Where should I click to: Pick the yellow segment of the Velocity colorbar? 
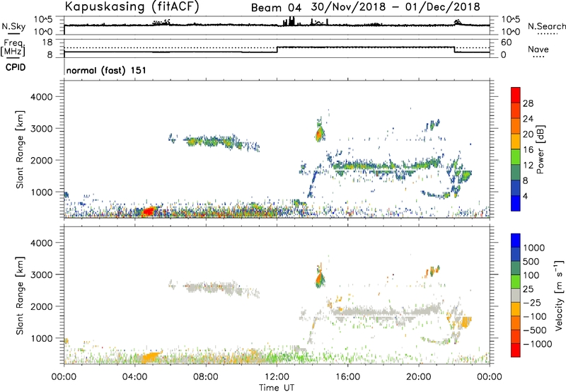tap(516, 309)
